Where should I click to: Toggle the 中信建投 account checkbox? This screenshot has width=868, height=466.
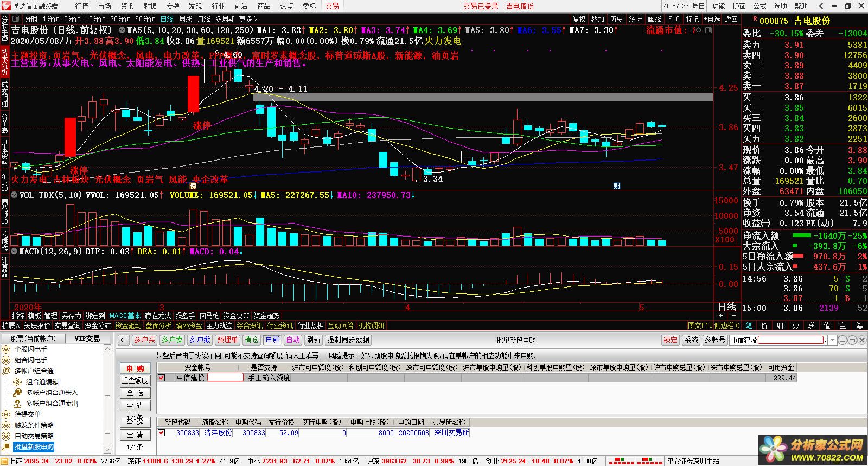click(x=162, y=378)
